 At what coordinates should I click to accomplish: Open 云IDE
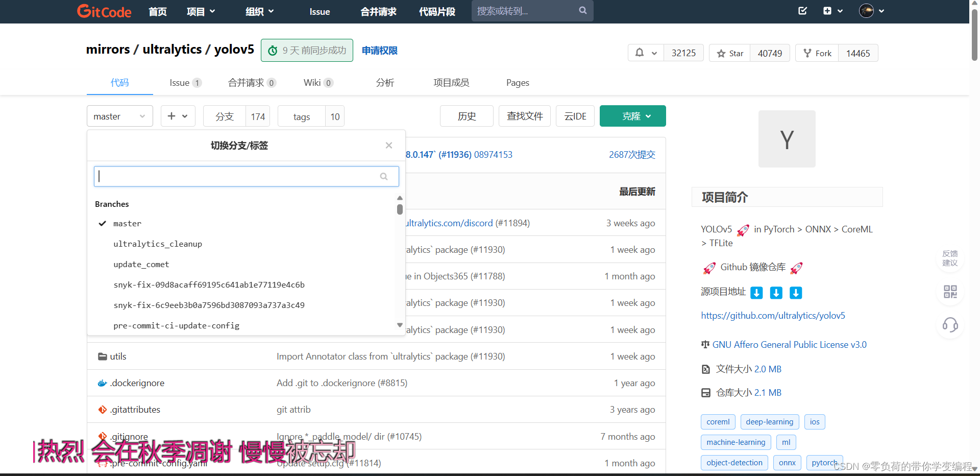click(575, 116)
